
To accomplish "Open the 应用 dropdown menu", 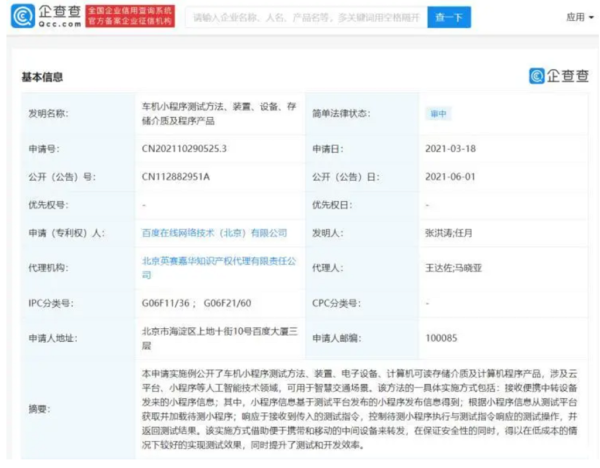I will [x=580, y=17].
